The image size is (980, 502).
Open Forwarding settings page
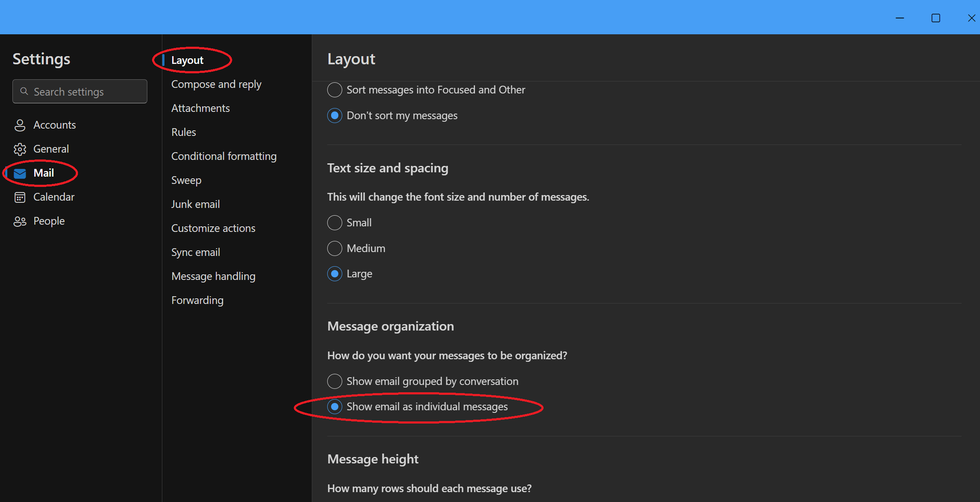point(197,301)
